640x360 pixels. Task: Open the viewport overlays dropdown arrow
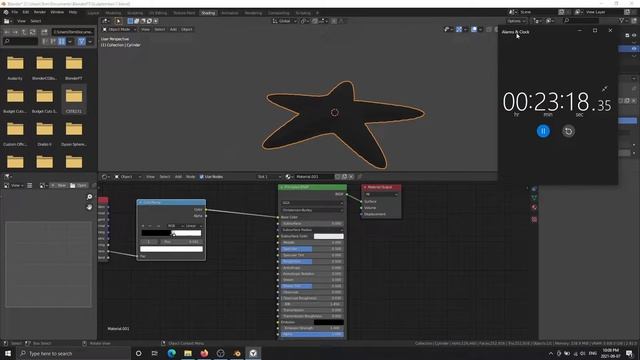[480, 29]
